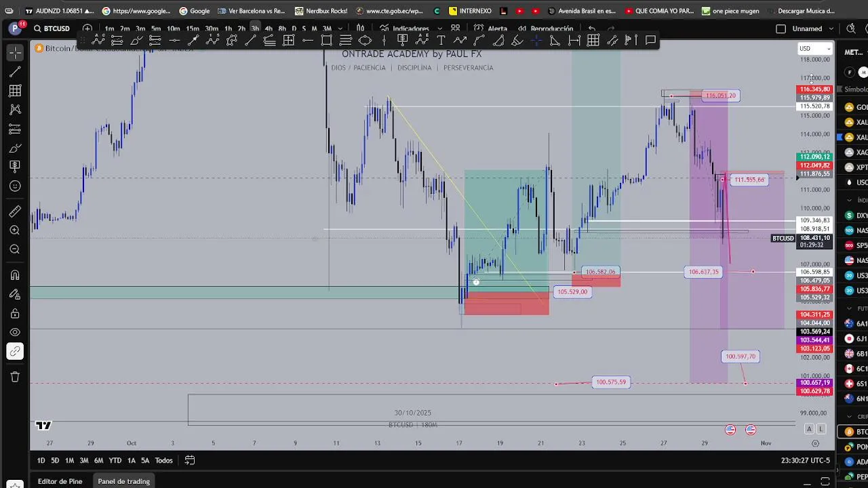Switch to the Nerdbux Rocks! browser tab

[x=321, y=11]
